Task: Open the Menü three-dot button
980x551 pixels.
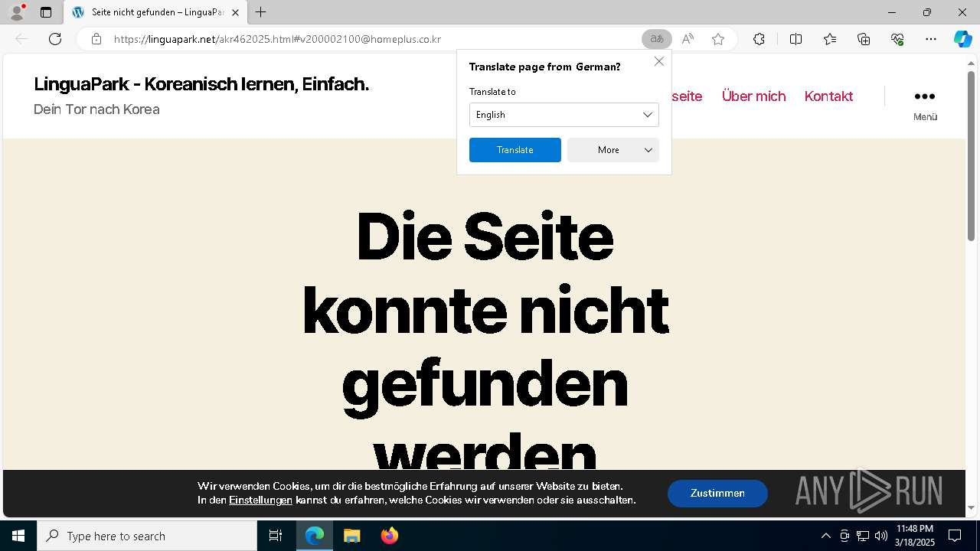Action: 925,104
